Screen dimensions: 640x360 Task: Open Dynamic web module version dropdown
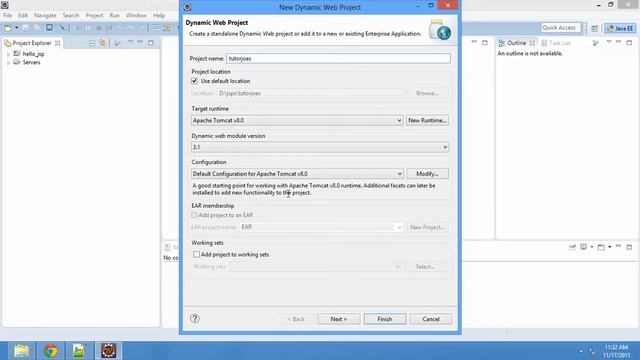click(x=320, y=147)
